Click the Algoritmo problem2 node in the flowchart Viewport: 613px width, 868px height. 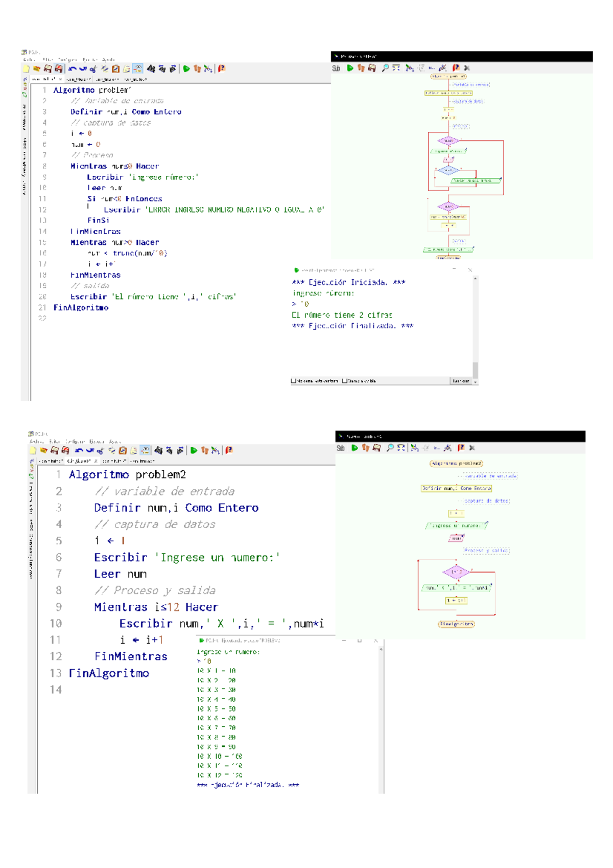tap(456, 464)
